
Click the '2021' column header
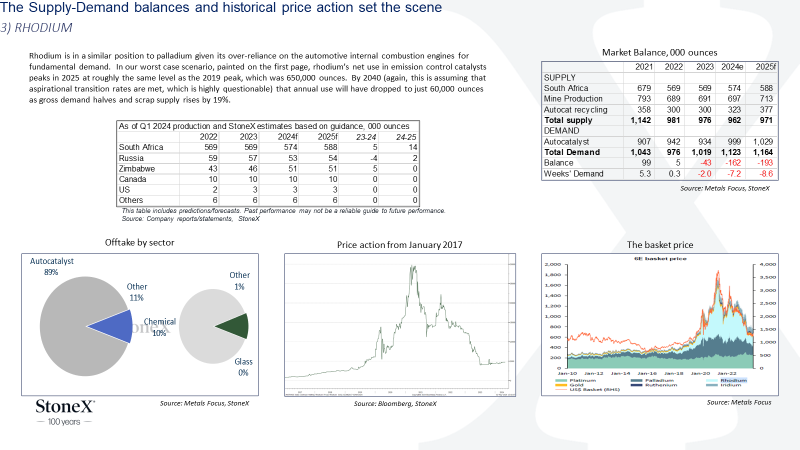pos(644,67)
